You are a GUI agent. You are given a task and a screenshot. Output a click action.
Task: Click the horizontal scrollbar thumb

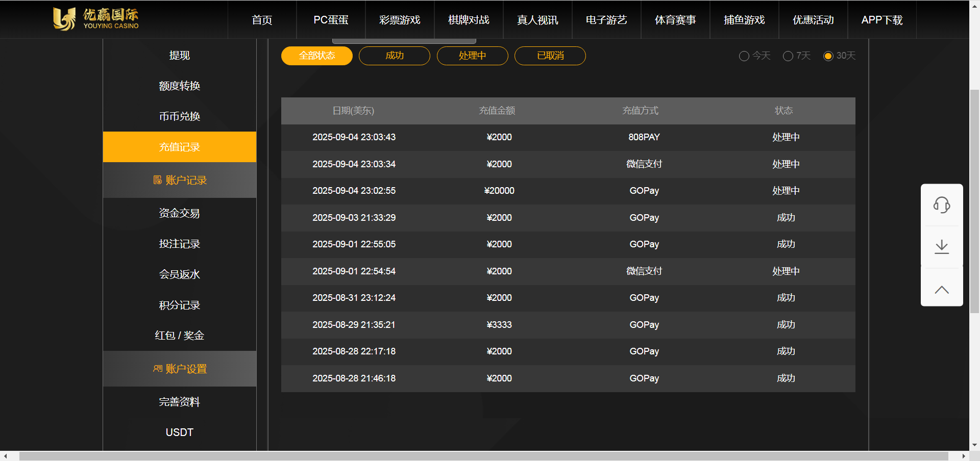pyautogui.click(x=484, y=456)
